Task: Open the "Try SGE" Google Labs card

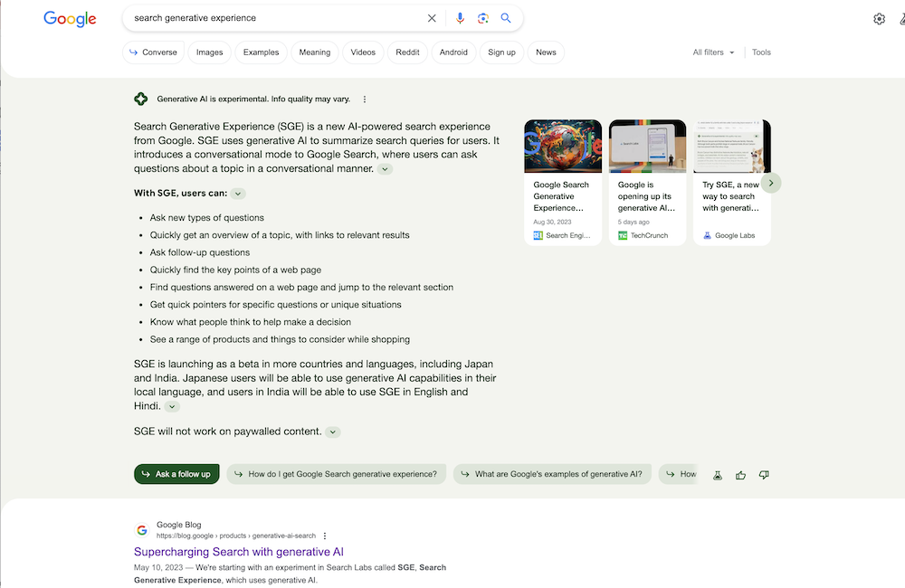Action: [x=732, y=183]
